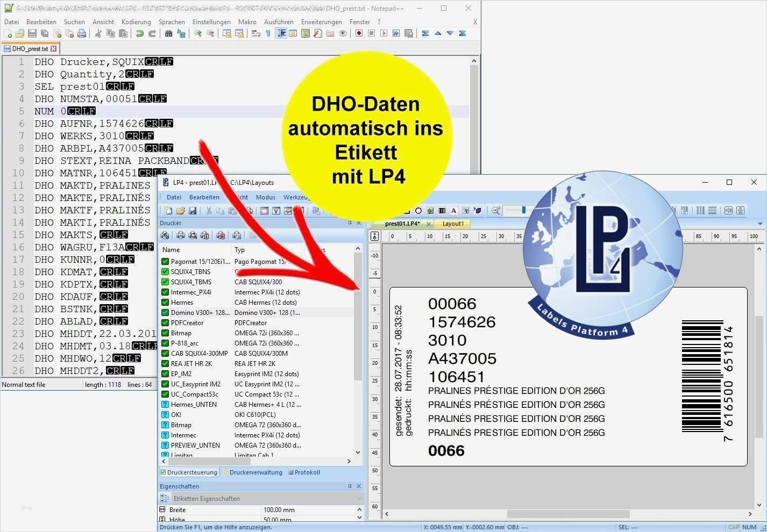Close the prest01.LP4 tab
The height and width of the screenshot is (532, 767).
(x=429, y=224)
